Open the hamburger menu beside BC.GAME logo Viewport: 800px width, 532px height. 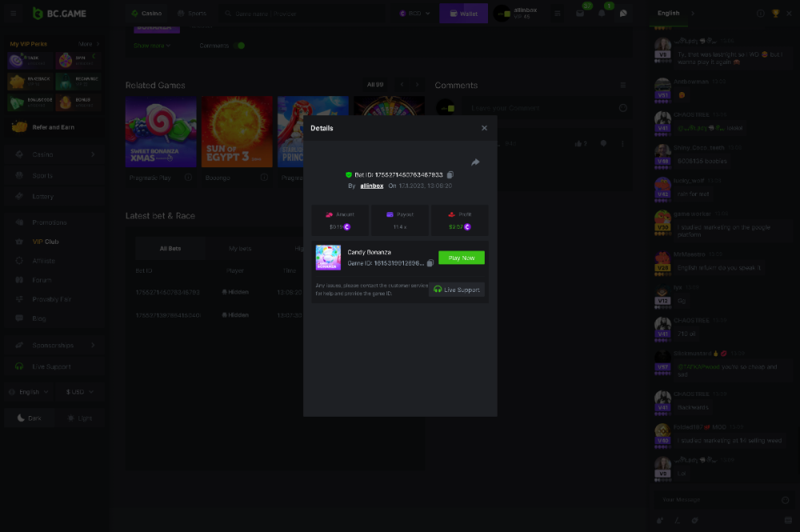(x=13, y=14)
